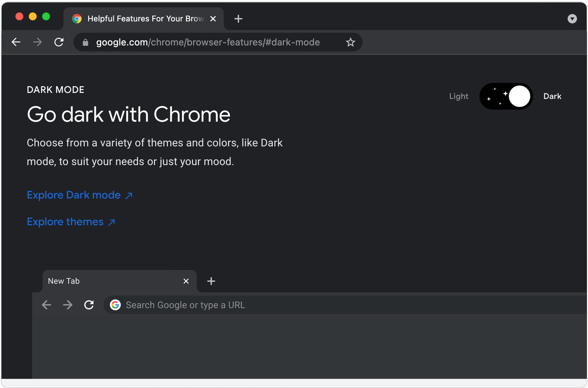Click the back navigation arrow

click(x=16, y=42)
